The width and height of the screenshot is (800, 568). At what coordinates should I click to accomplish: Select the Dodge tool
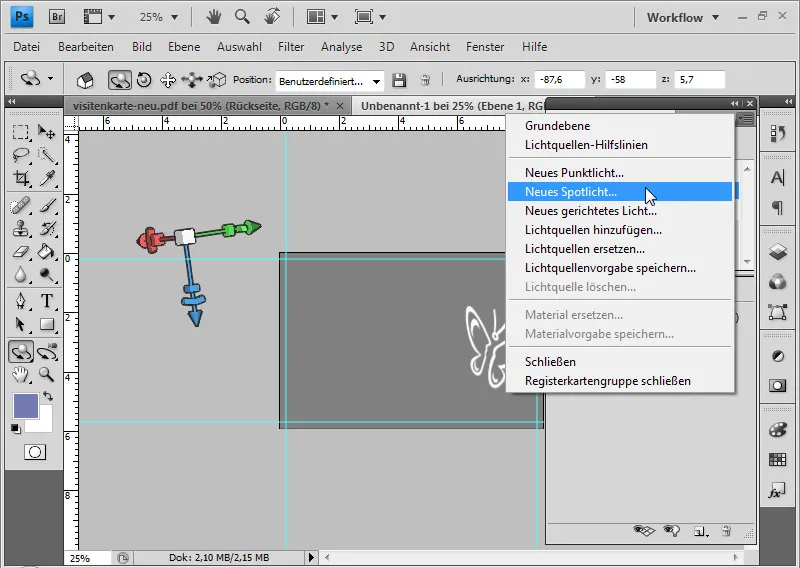point(47,275)
